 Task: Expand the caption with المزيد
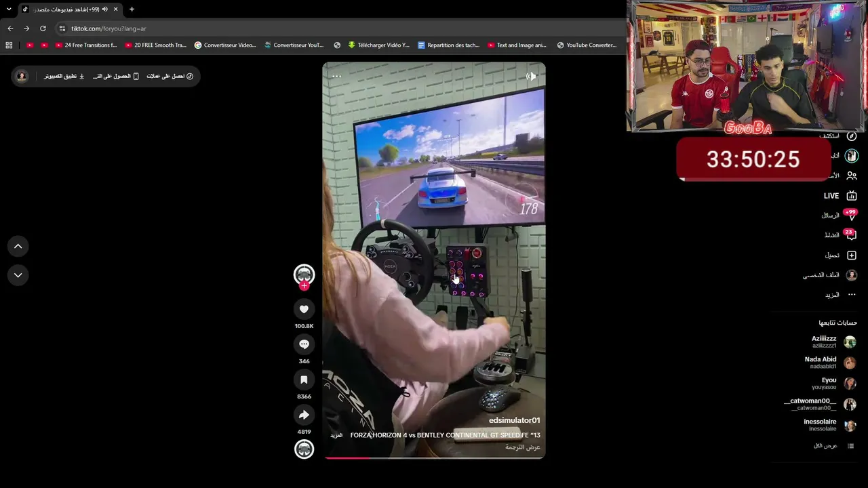(336, 435)
